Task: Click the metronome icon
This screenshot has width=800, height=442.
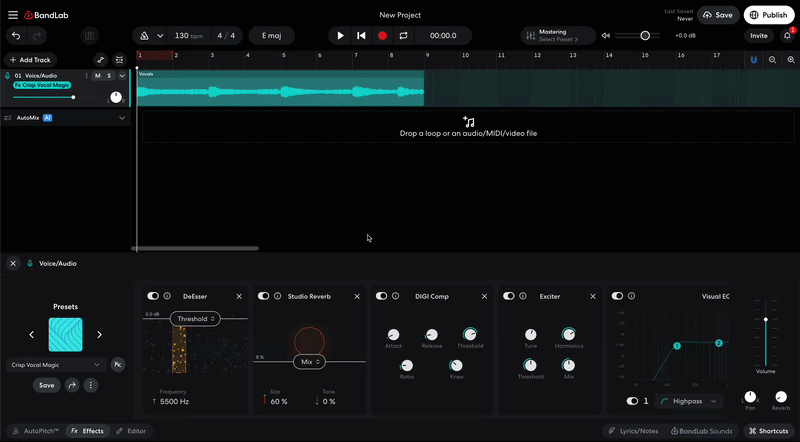Action: point(145,35)
